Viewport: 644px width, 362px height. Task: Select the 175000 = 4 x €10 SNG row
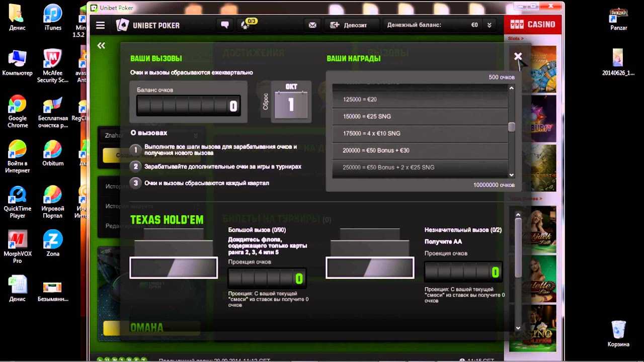[420, 133]
